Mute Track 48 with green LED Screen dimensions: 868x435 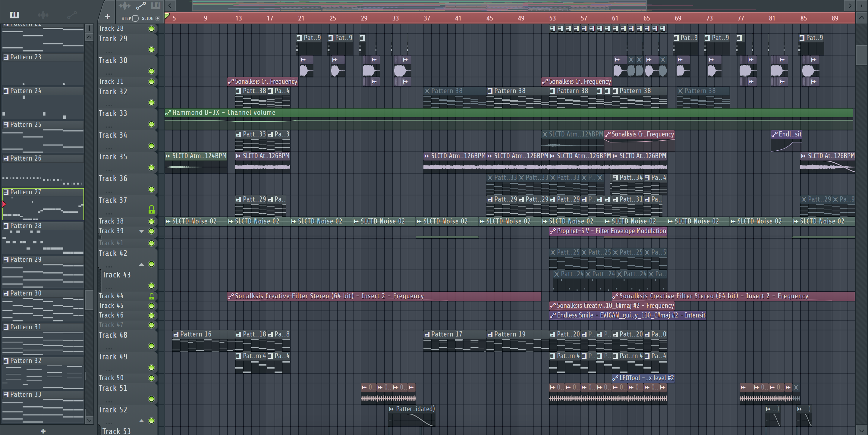152,346
